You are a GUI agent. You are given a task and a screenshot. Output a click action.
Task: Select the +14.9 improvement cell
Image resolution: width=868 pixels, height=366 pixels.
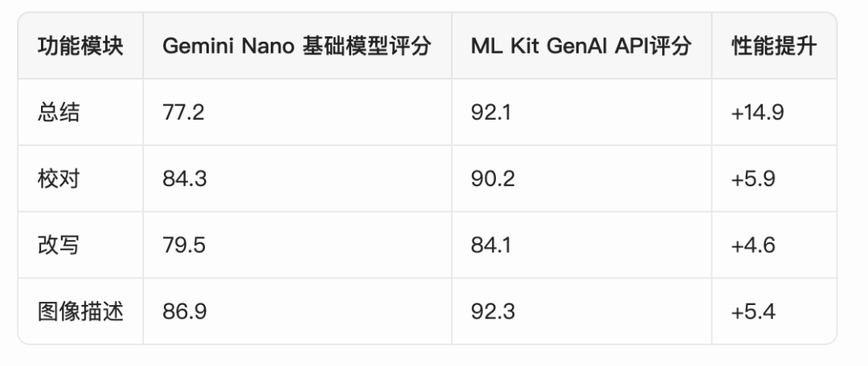[757, 112]
